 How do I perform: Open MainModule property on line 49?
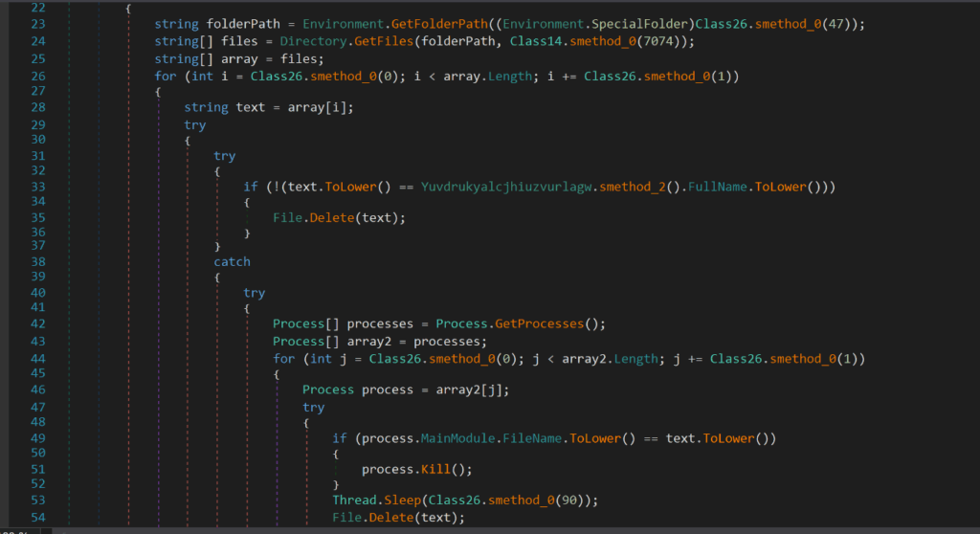click(457, 439)
